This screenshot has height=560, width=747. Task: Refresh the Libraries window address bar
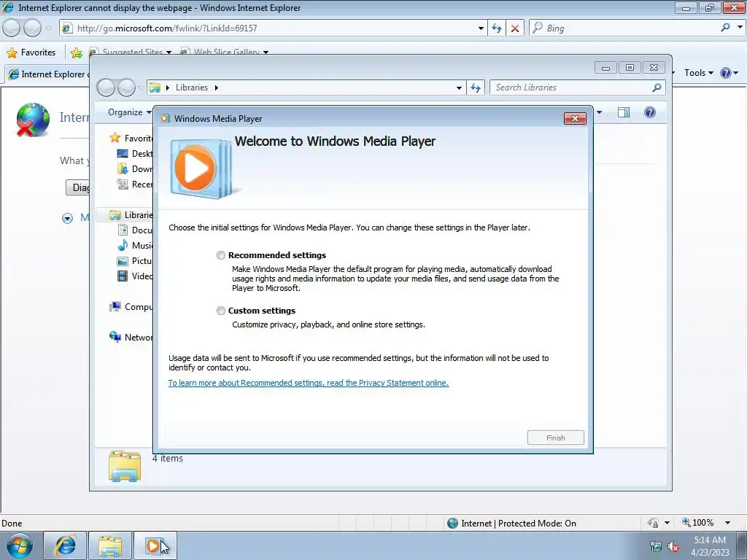[476, 87]
